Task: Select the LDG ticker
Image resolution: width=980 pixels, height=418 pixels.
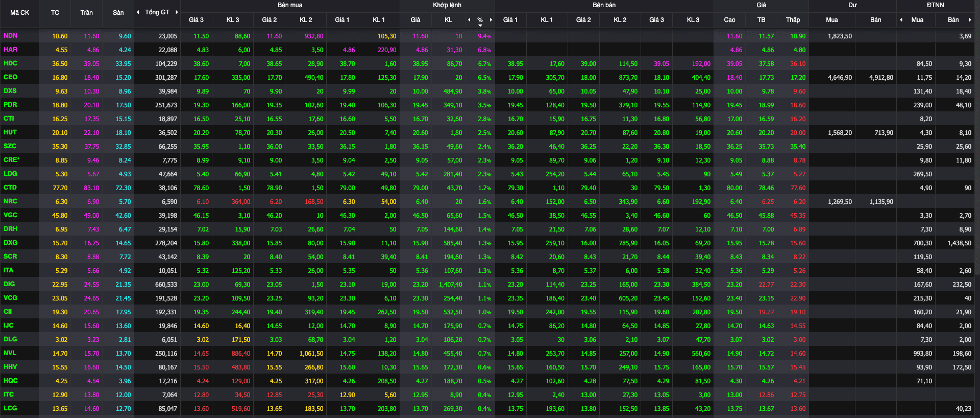Action: tap(10, 174)
